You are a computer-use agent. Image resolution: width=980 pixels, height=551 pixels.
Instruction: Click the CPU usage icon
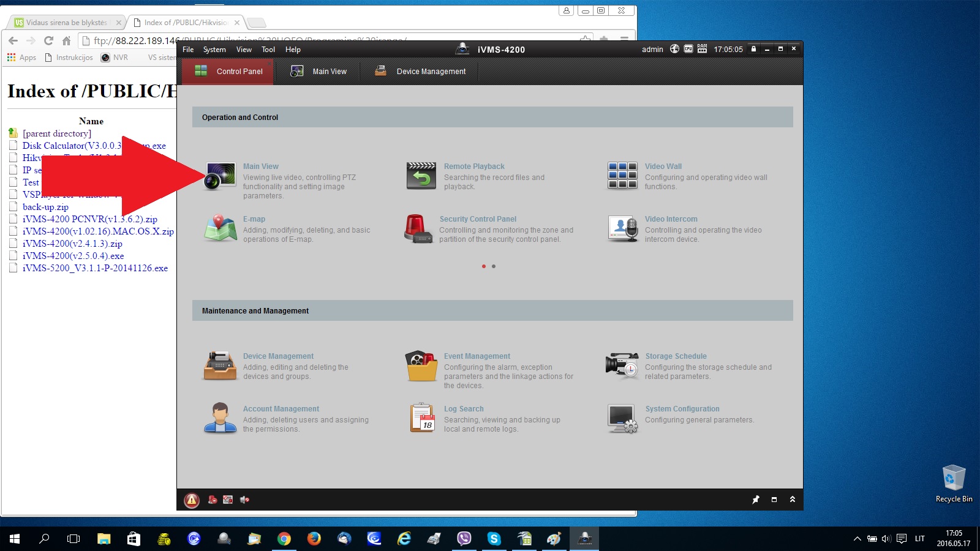pyautogui.click(x=688, y=49)
